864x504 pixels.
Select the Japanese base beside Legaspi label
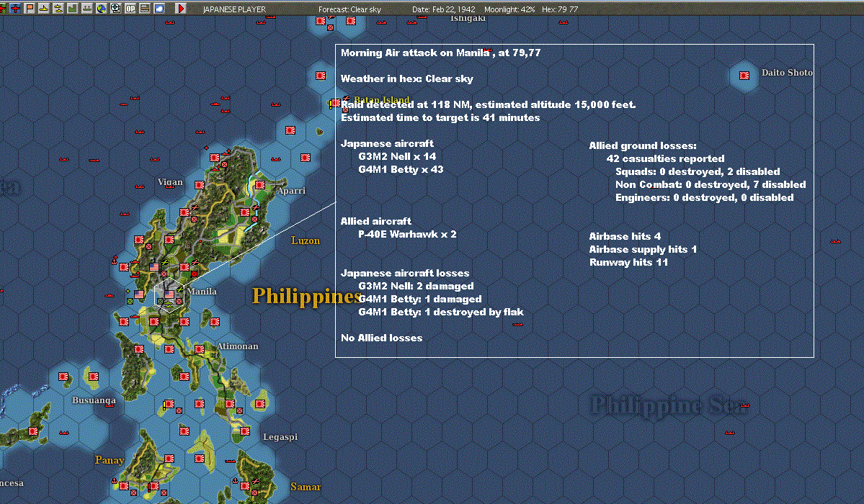click(x=245, y=431)
